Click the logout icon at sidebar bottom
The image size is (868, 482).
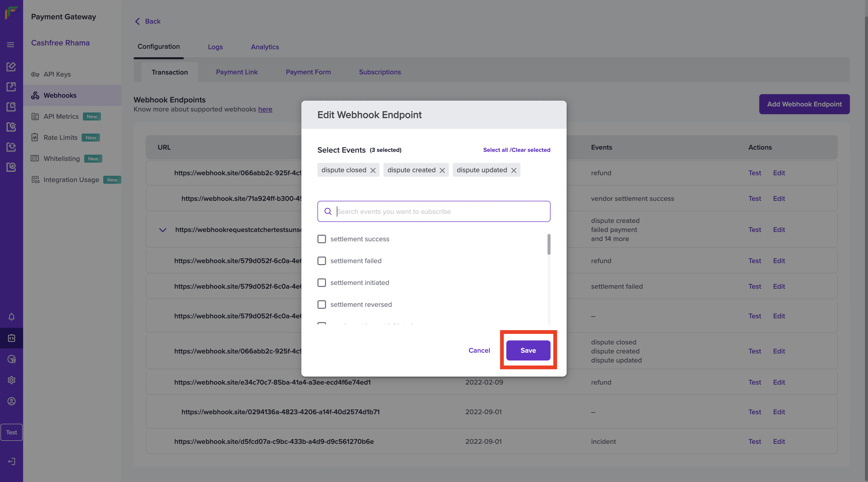pos(12,461)
